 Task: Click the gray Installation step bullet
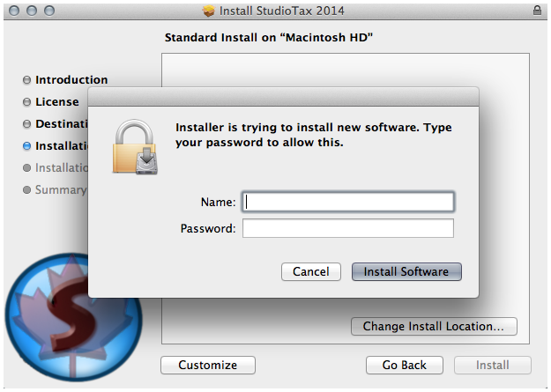(26, 168)
